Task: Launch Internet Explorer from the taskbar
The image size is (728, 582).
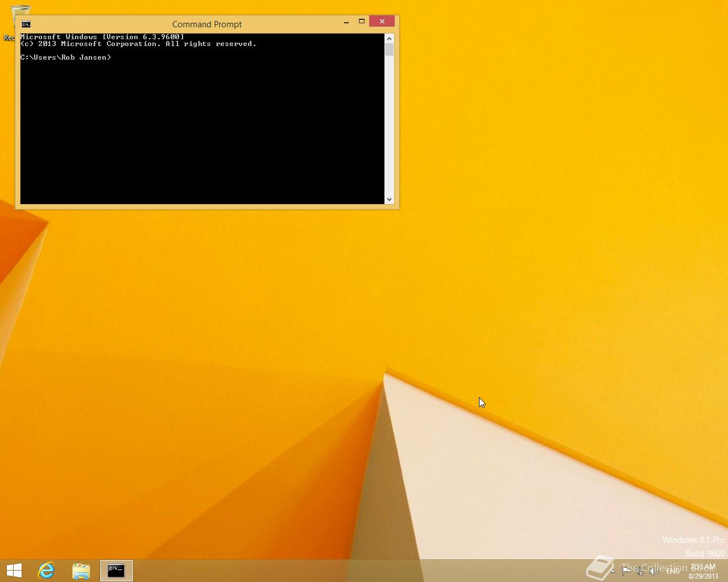Action: pyautogui.click(x=46, y=570)
